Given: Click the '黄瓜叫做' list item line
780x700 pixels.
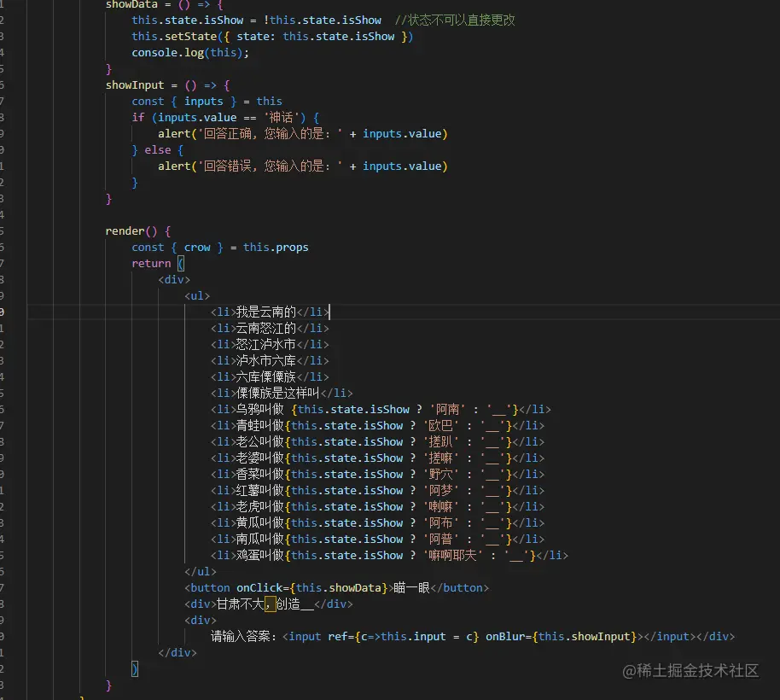Looking at the screenshot, I should point(377,523).
